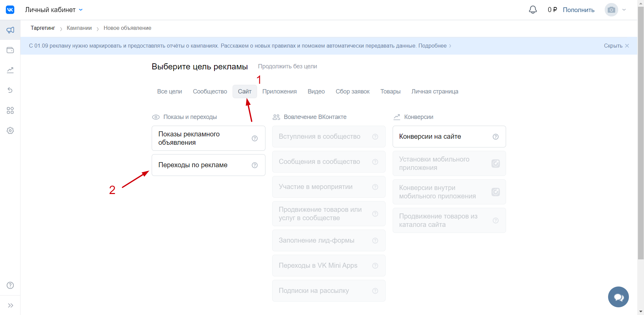Open the statistics chart sidebar icon
Image resolution: width=644 pixels, height=315 pixels.
coord(10,70)
